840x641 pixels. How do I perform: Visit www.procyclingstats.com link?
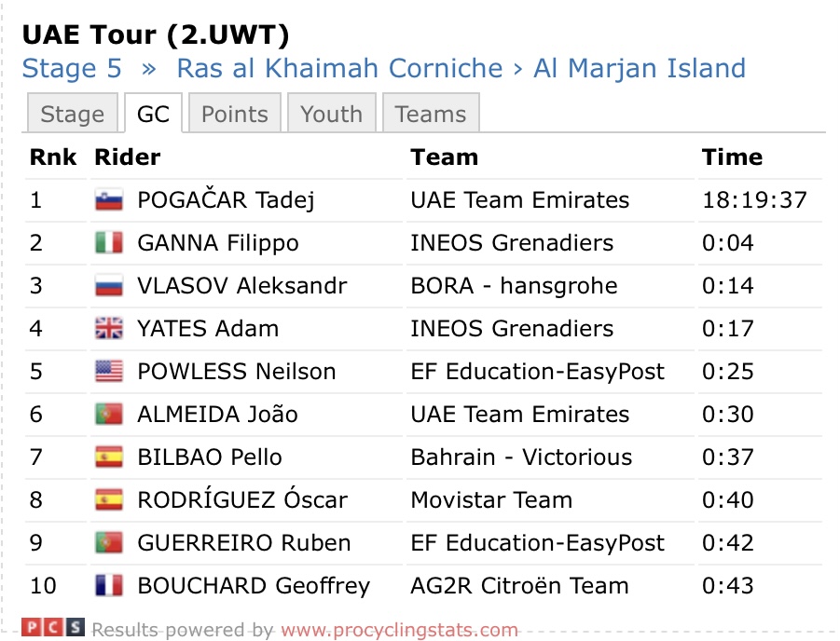point(399,631)
